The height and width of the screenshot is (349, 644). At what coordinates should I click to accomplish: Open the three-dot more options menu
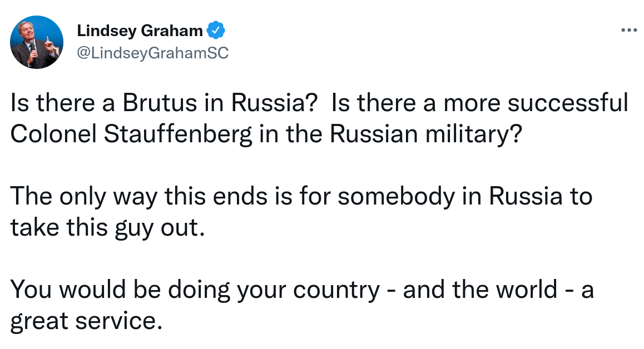[x=628, y=30]
